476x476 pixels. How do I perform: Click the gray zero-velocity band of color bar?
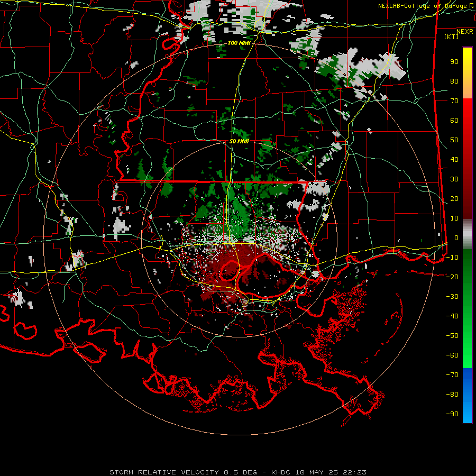click(467, 234)
